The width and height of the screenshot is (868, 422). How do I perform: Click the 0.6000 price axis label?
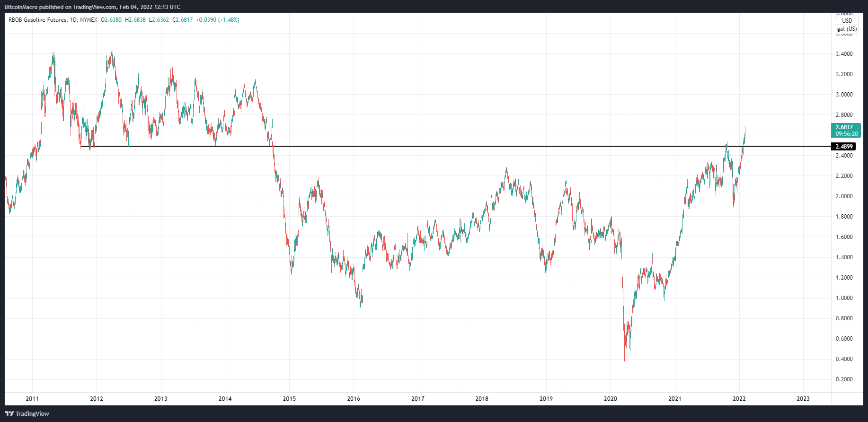[x=844, y=339]
